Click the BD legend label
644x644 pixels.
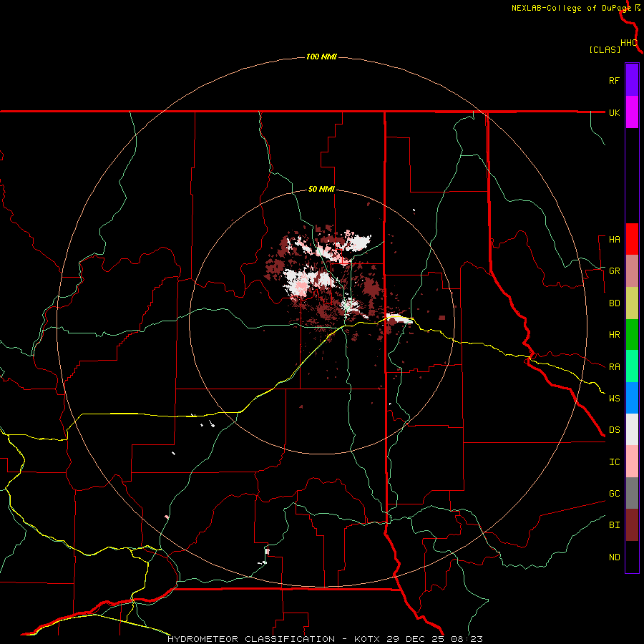(614, 303)
